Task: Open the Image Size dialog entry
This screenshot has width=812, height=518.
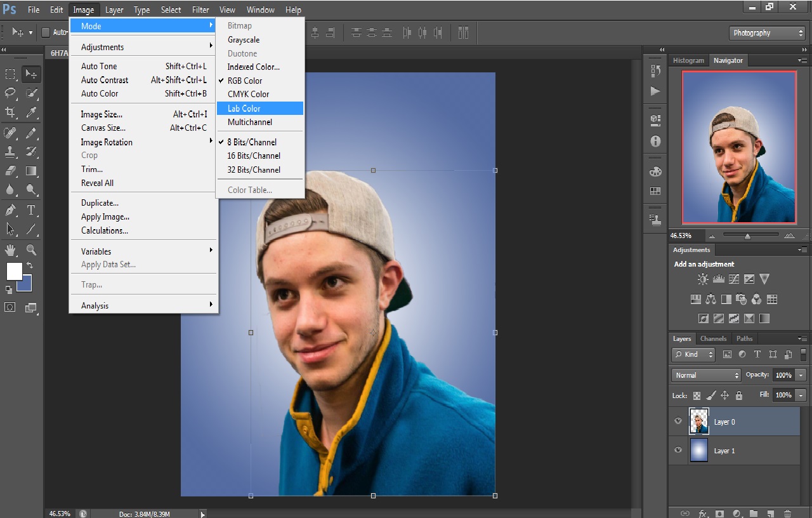Action: click(144, 114)
